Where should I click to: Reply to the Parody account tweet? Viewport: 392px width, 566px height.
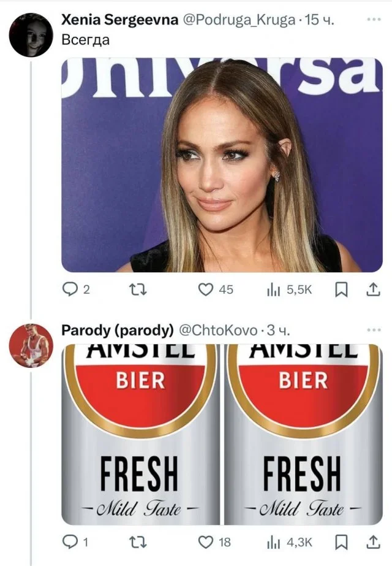(70, 541)
